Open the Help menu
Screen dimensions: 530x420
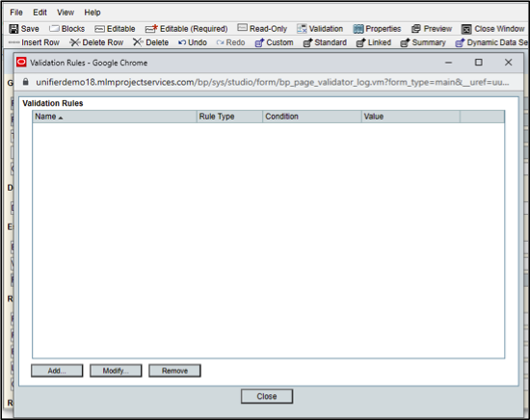click(93, 13)
